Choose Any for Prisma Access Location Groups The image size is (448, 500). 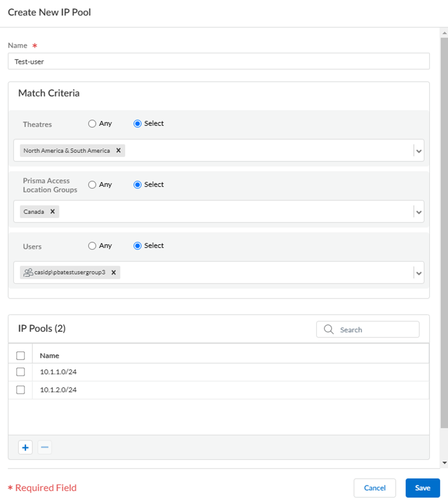click(92, 185)
